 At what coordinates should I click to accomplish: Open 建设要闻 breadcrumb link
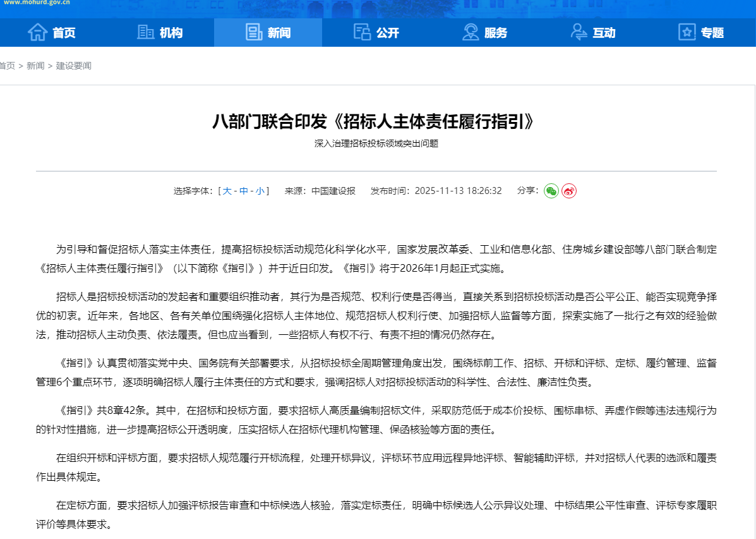pyautogui.click(x=73, y=66)
